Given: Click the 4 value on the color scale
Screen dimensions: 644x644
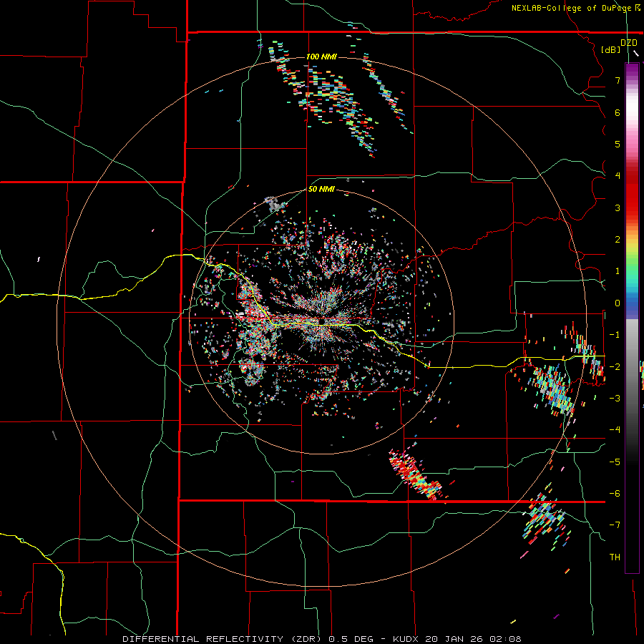Looking at the screenshot, I should tap(618, 176).
